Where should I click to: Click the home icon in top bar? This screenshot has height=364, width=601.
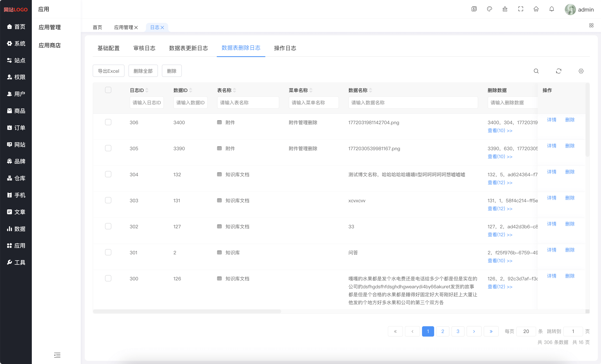(536, 9)
